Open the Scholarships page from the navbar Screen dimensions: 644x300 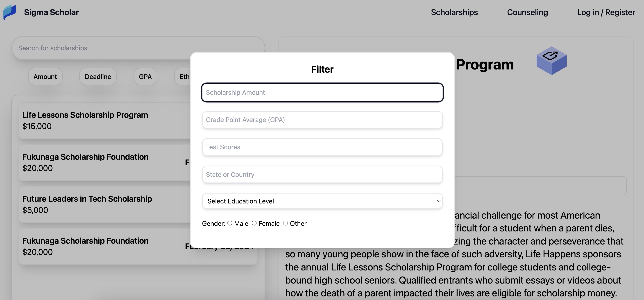pos(454,12)
